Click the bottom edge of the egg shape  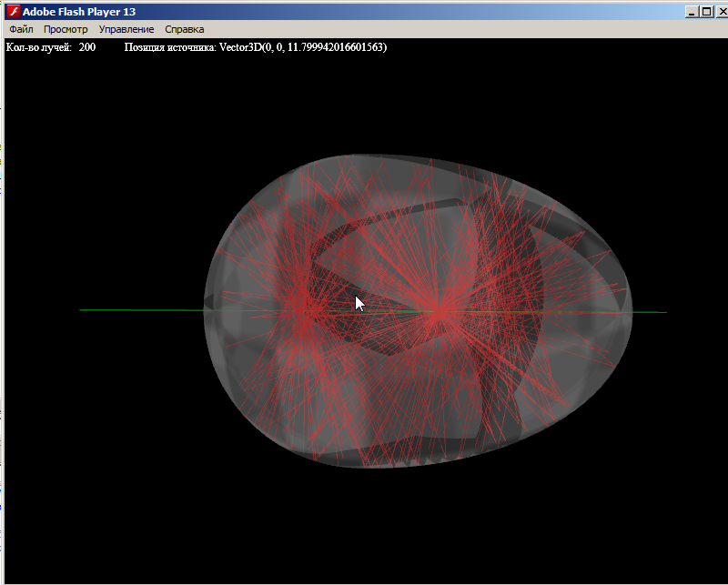pos(382,467)
